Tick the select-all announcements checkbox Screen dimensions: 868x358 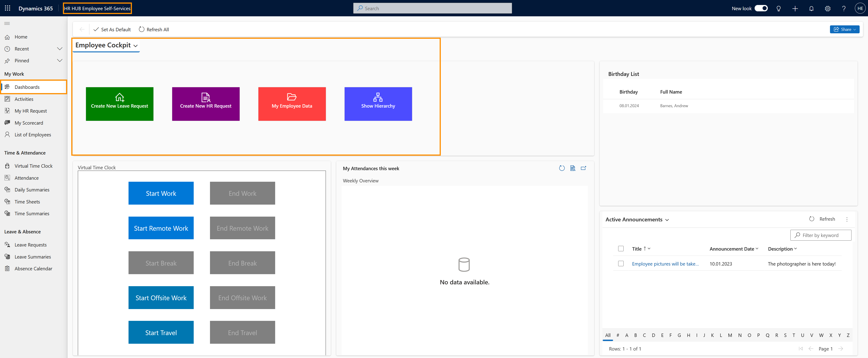click(621, 249)
